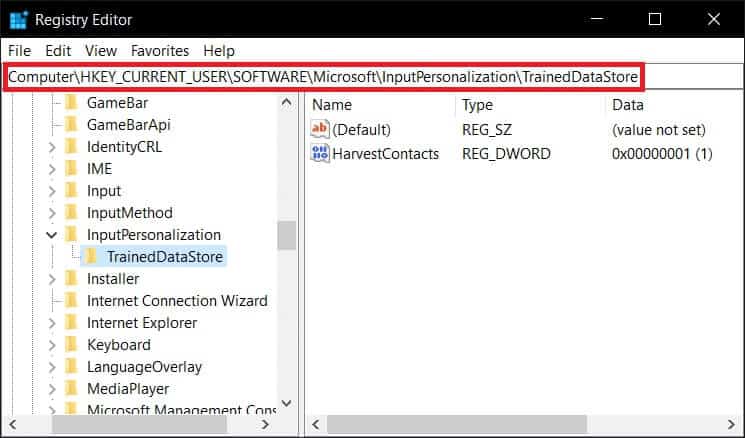The width and height of the screenshot is (745, 438).
Task: Maximize the Registry Editor window
Action: point(655,19)
